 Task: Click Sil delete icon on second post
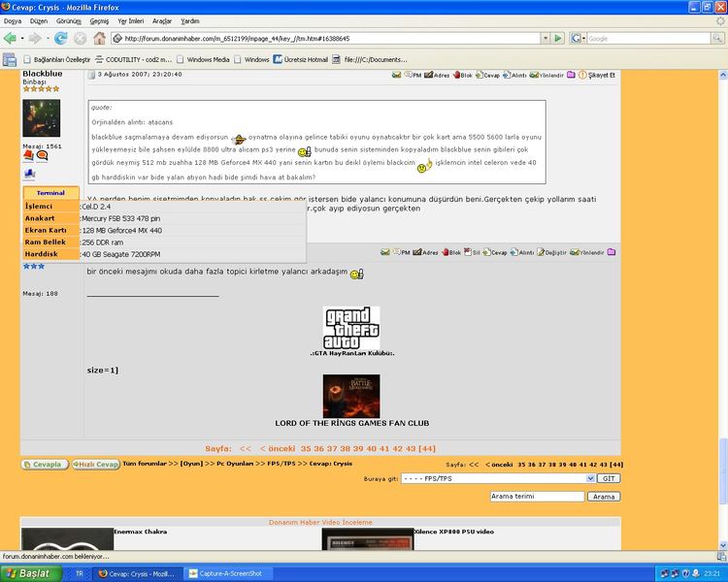point(472,252)
